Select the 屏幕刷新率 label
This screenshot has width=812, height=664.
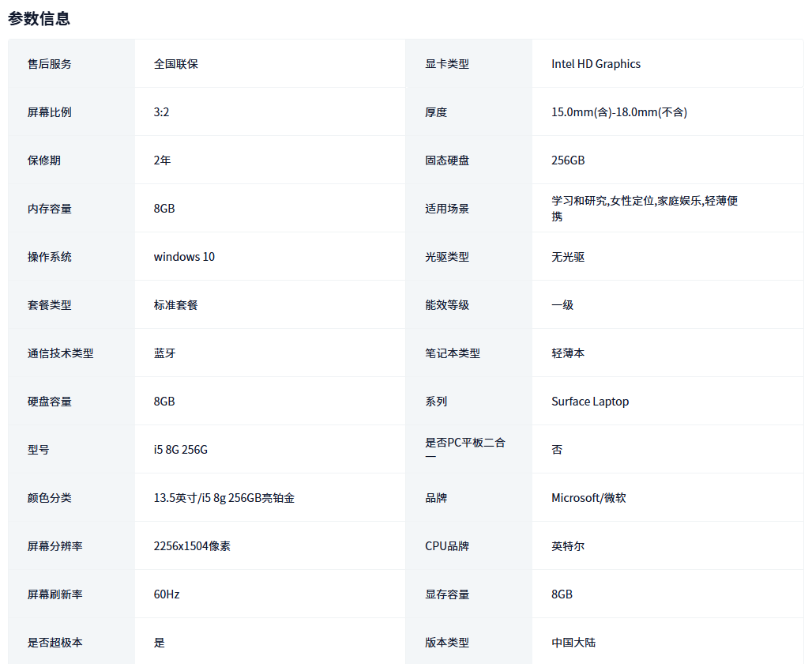click(55, 594)
